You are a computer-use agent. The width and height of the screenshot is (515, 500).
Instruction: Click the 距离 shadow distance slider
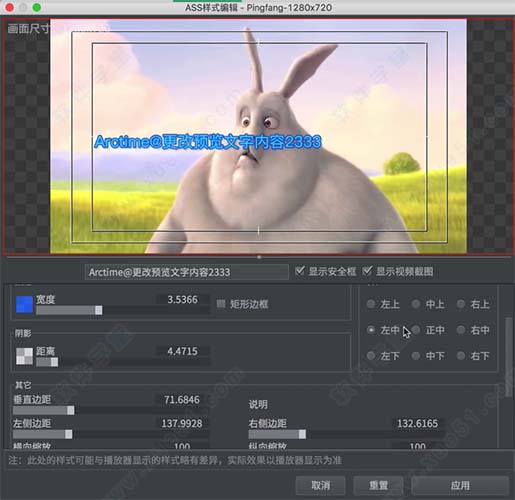pos(123,362)
